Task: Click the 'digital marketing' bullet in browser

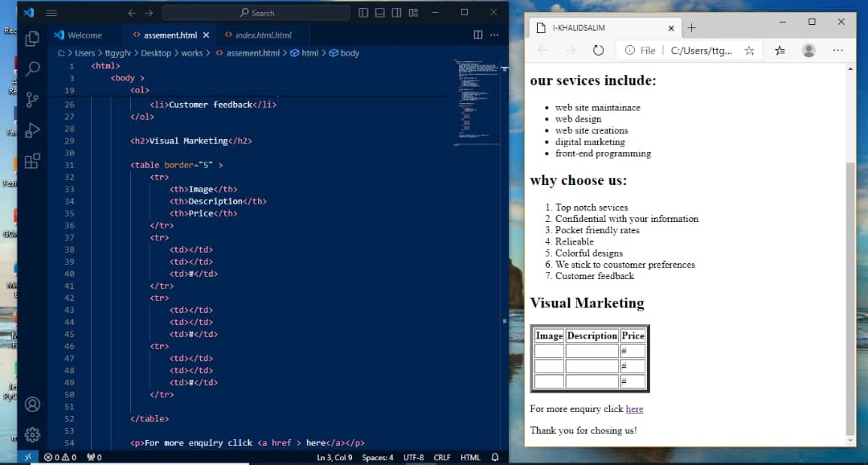Action: pos(590,142)
